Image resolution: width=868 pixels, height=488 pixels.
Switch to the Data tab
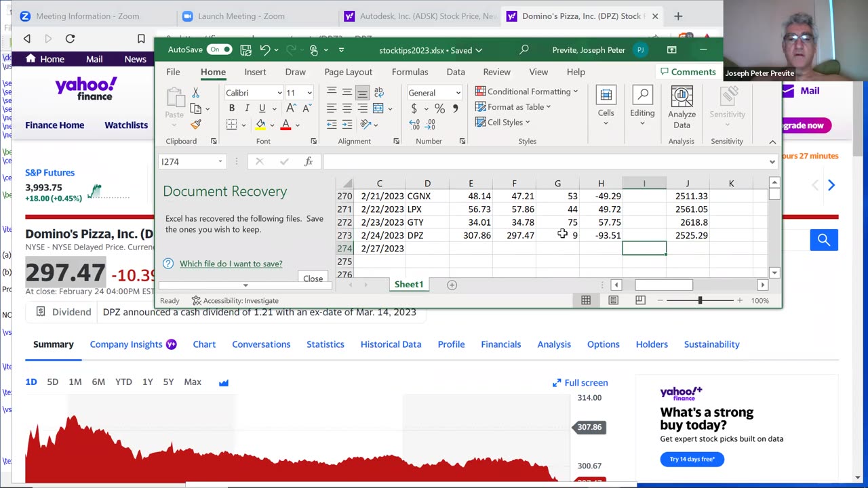click(456, 72)
